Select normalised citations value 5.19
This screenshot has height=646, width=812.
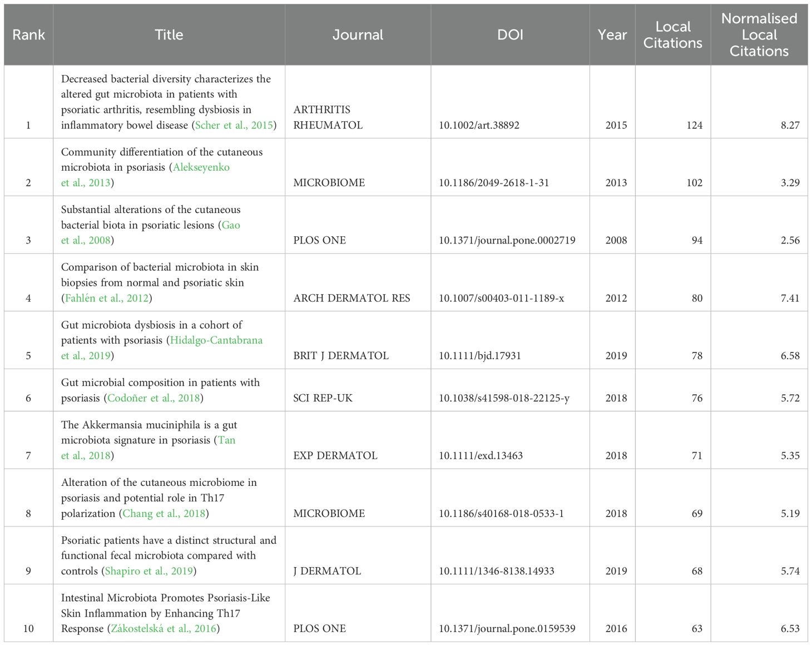(790, 514)
